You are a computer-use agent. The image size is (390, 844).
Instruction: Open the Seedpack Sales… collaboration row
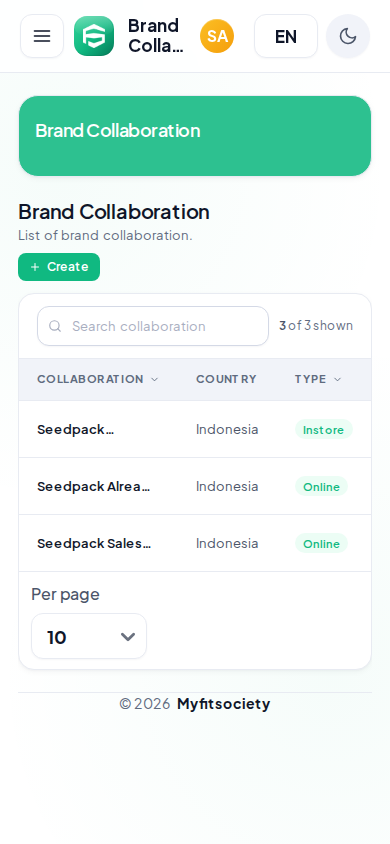click(195, 544)
